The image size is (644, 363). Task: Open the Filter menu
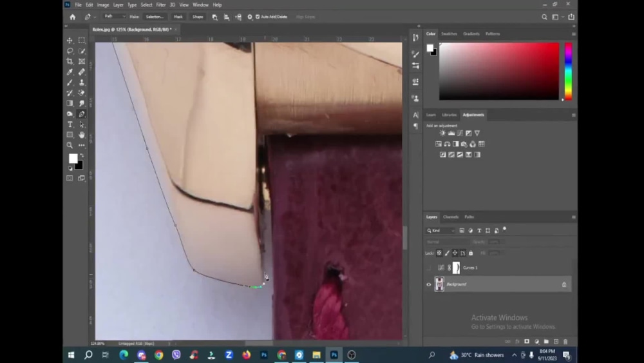[160, 5]
